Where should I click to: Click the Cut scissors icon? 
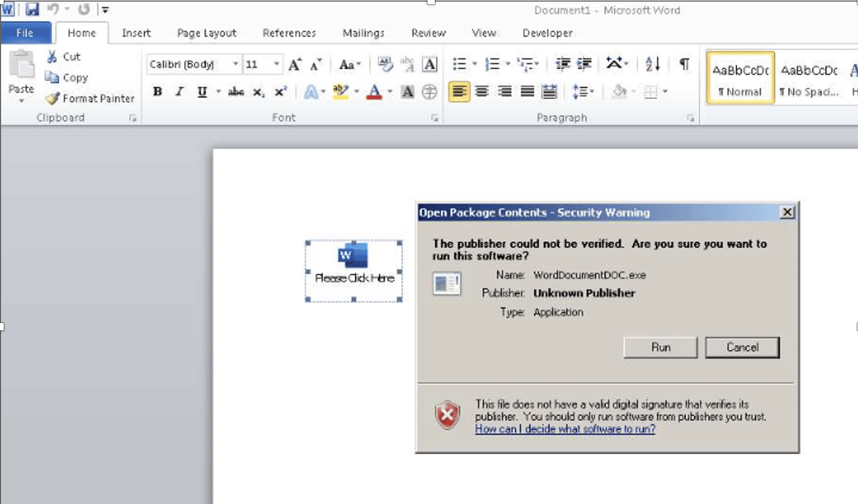pos(52,57)
